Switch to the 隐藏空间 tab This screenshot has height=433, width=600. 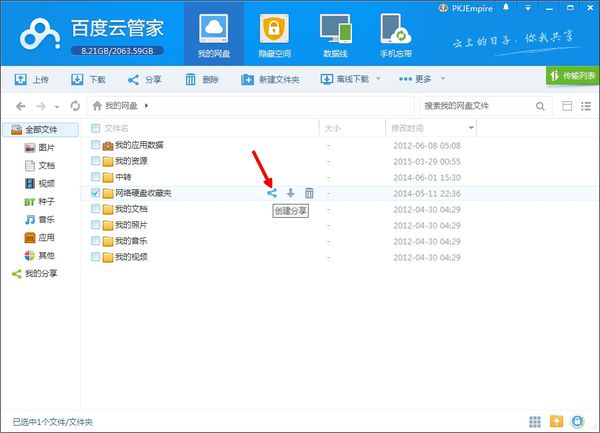(x=274, y=34)
